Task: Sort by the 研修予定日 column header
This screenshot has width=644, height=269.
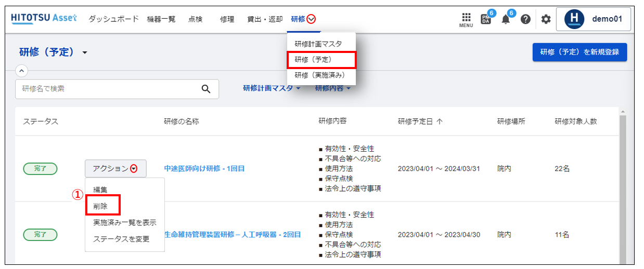Action: [x=420, y=122]
